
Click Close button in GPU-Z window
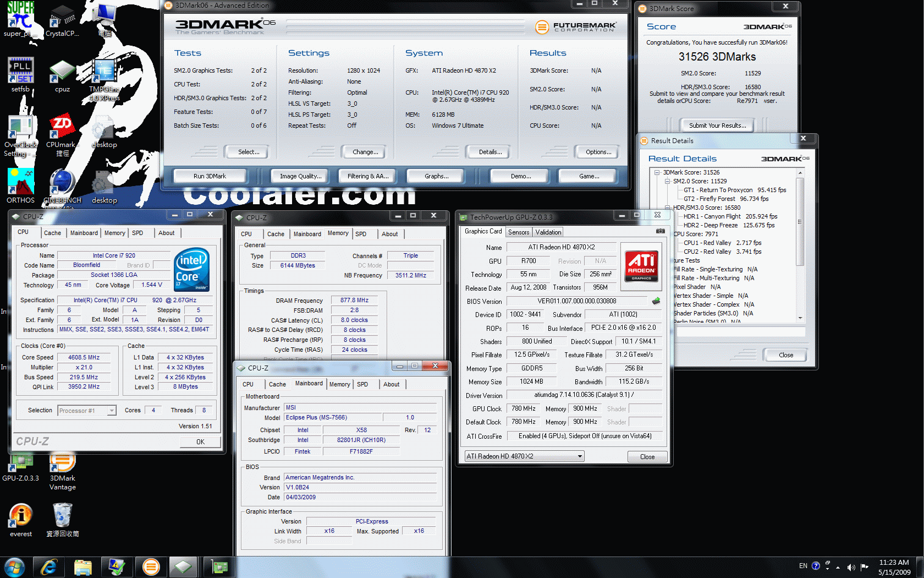tap(647, 457)
